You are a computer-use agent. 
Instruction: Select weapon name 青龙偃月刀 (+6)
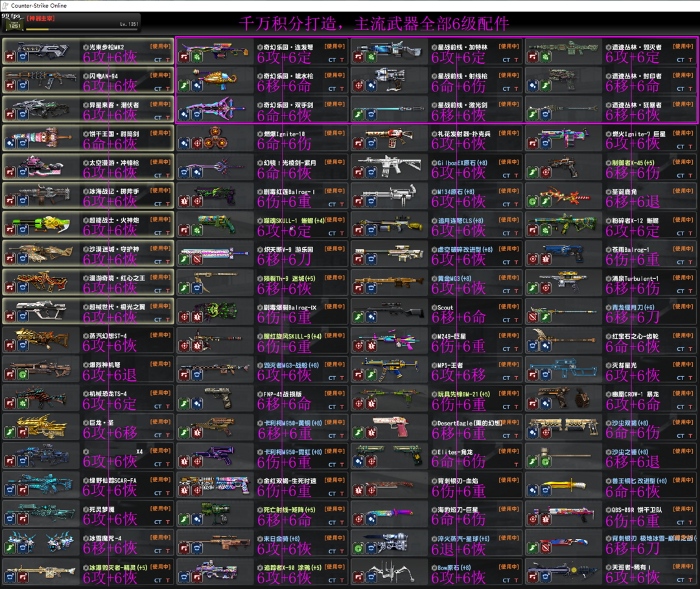[x=633, y=307]
